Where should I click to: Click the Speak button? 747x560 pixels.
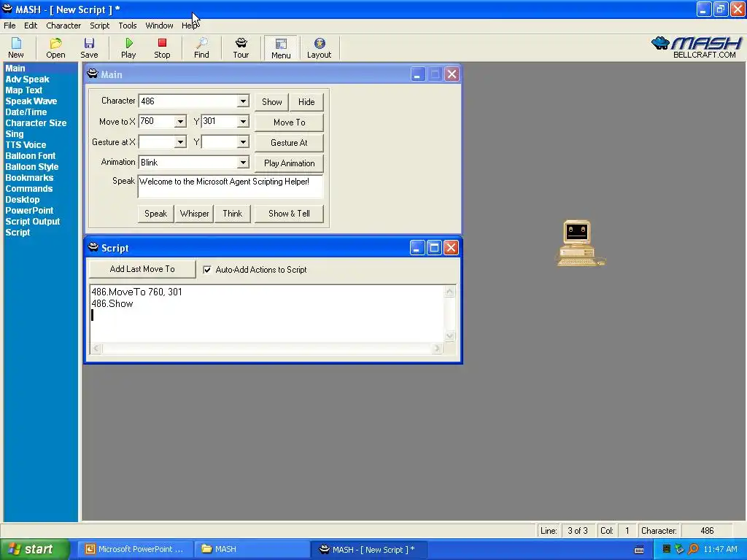tap(156, 214)
